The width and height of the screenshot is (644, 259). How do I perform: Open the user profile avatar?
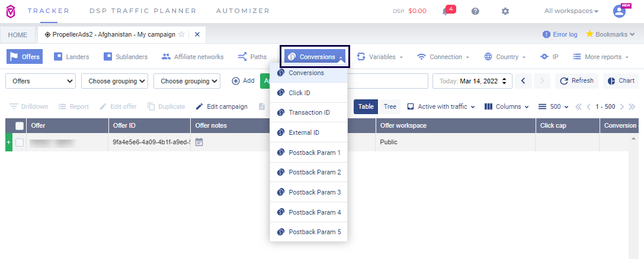[619, 11]
